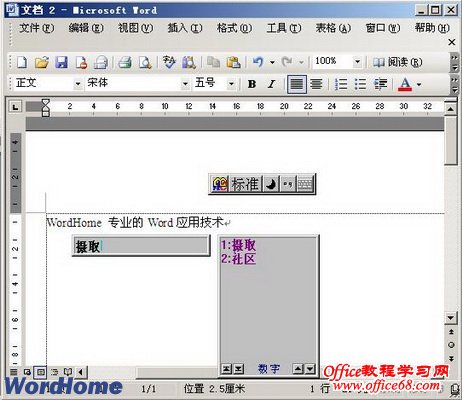Expand Standard toolbar options at right edge

[x=454, y=62]
